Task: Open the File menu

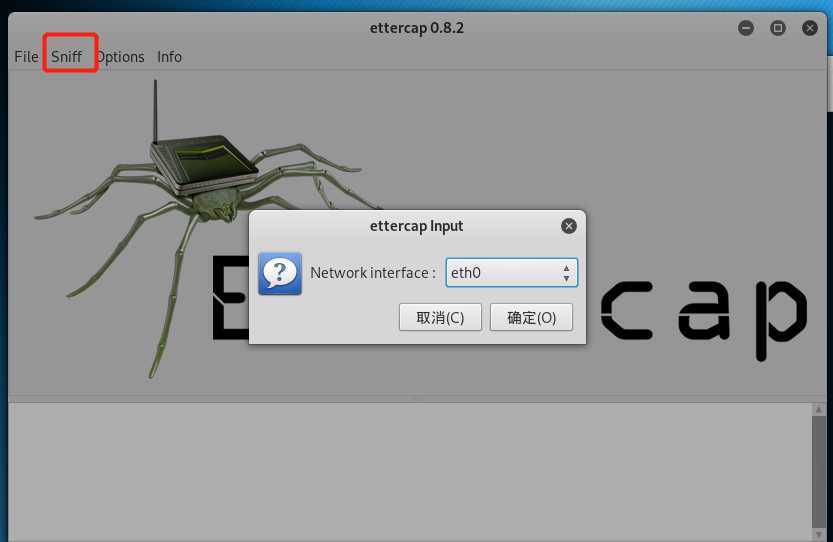Action: [26, 56]
